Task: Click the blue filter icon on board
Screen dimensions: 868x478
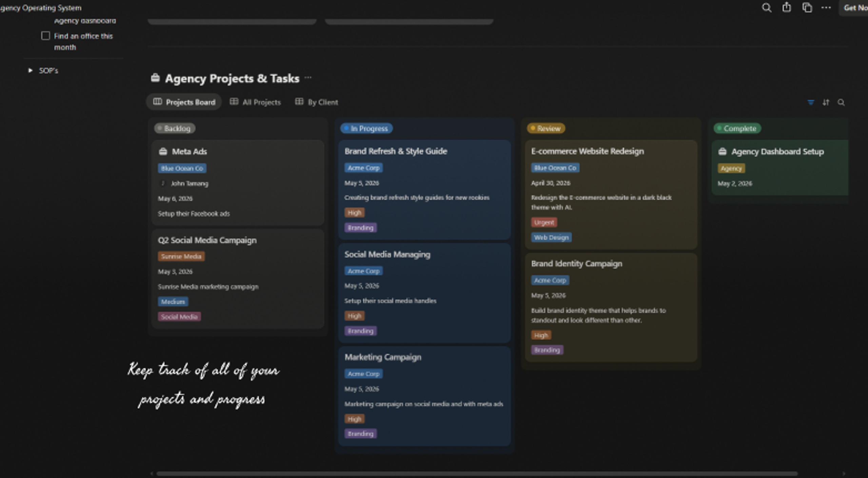Action: click(x=811, y=102)
